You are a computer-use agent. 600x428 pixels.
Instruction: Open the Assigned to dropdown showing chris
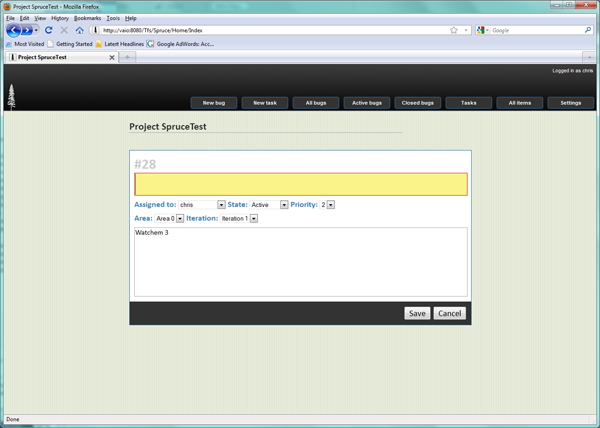click(x=202, y=205)
